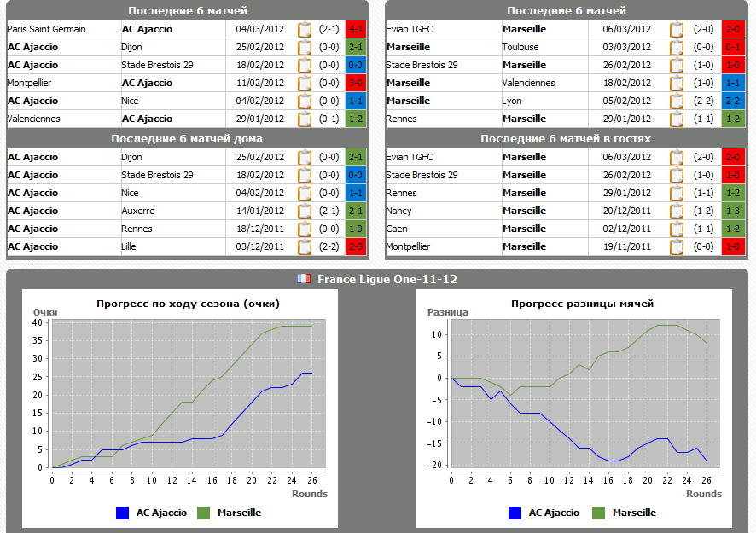Click Ajaccio–Dijon clipboard icon in матчей дома table
The width and height of the screenshot is (756, 533).
[305, 157]
